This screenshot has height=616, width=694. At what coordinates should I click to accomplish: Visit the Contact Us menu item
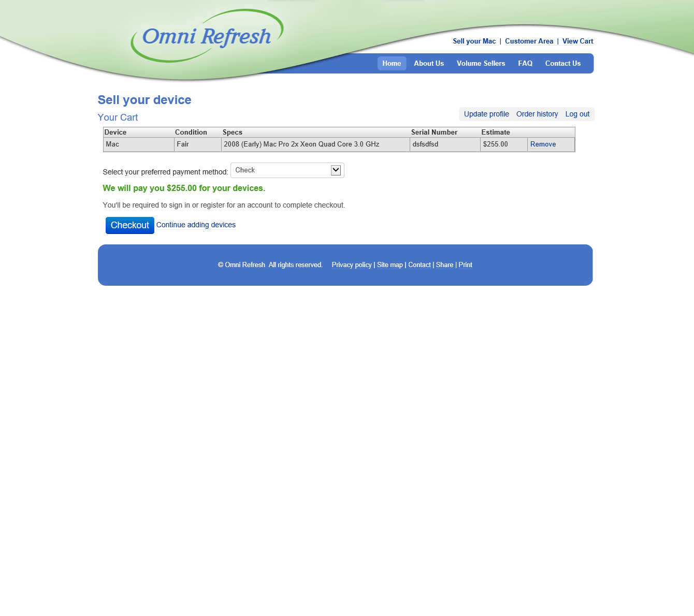[562, 64]
